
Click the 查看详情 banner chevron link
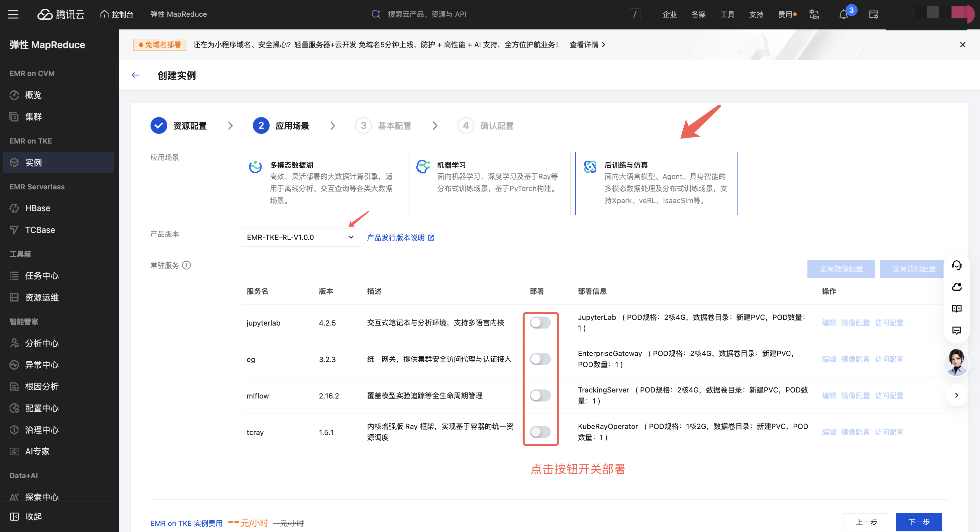pyautogui.click(x=587, y=45)
